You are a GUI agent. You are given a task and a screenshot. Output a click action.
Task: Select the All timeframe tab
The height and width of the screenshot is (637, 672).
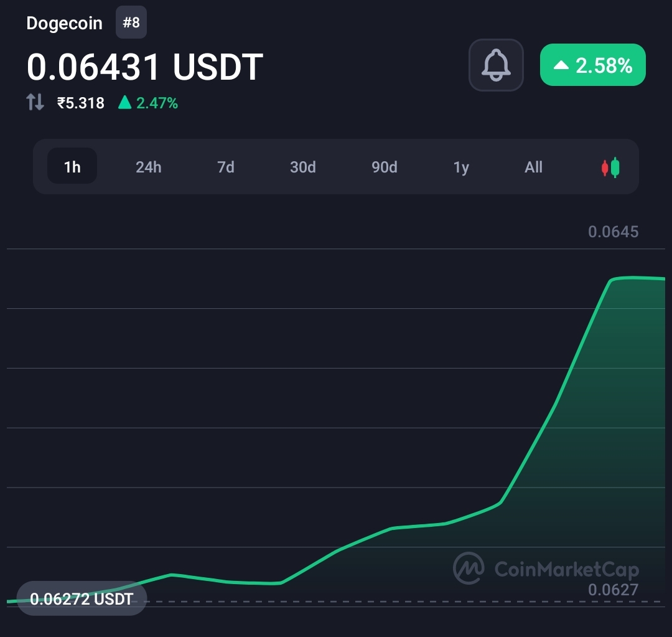coord(534,167)
